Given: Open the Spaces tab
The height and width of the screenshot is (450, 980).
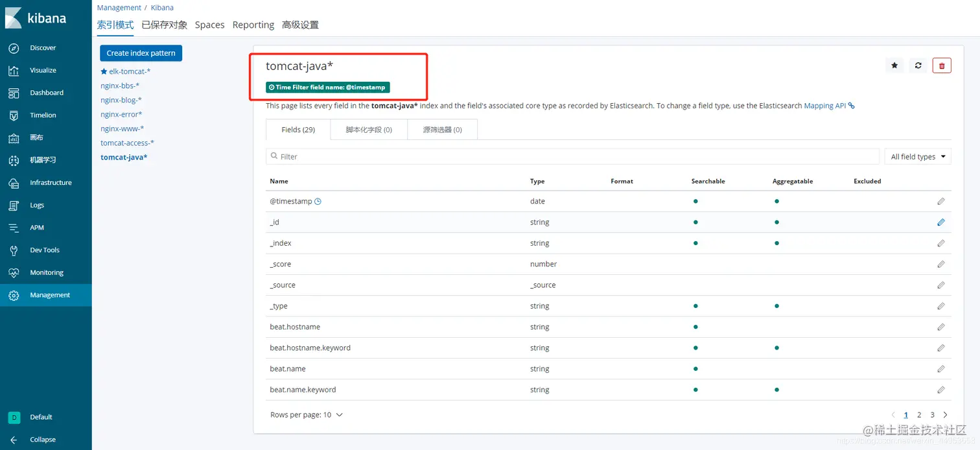Looking at the screenshot, I should coord(210,25).
